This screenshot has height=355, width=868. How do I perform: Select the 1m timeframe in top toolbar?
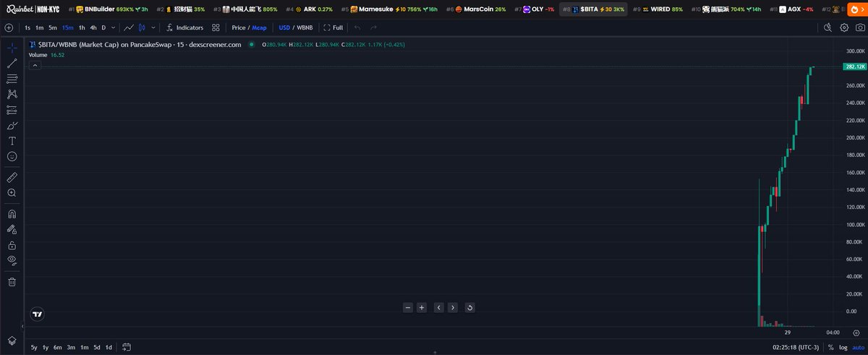point(40,27)
